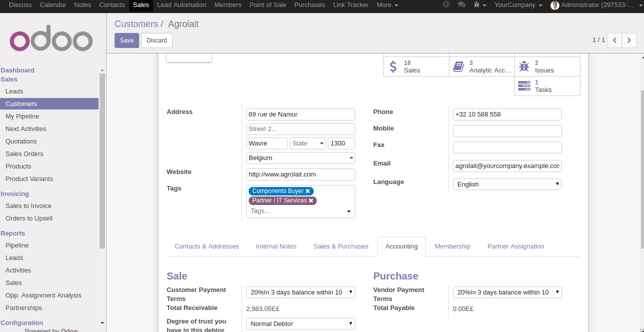
Task: Open Orders to Upsell in the sidebar
Action: pyautogui.click(x=29, y=218)
